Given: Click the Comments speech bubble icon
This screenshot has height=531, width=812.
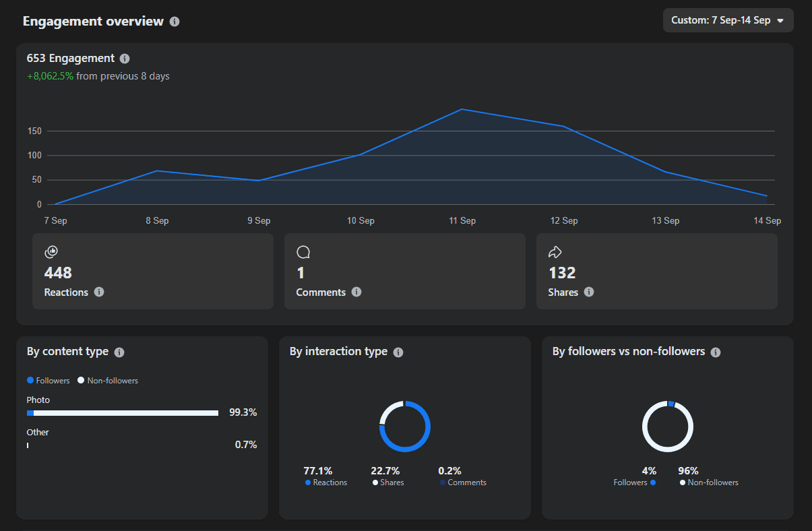Looking at the screenshot, I should click(x=303, y=252).
